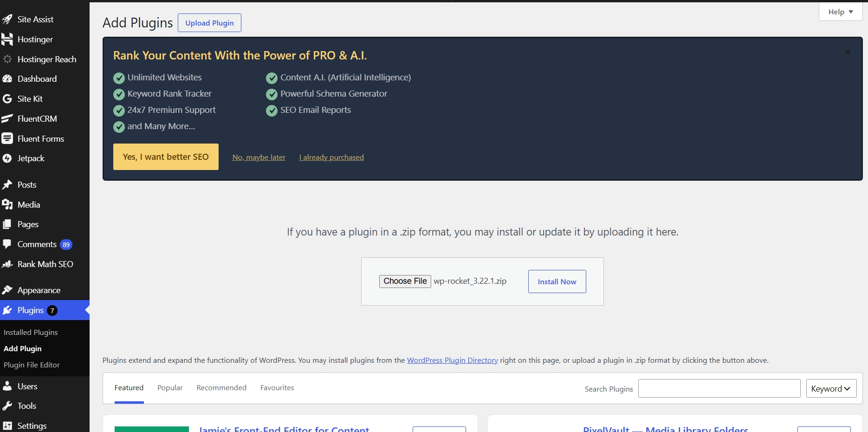Click the Hostinger Reach icon
The height and width of the screenshot is (432, 868).
click(x=7, y=59)
